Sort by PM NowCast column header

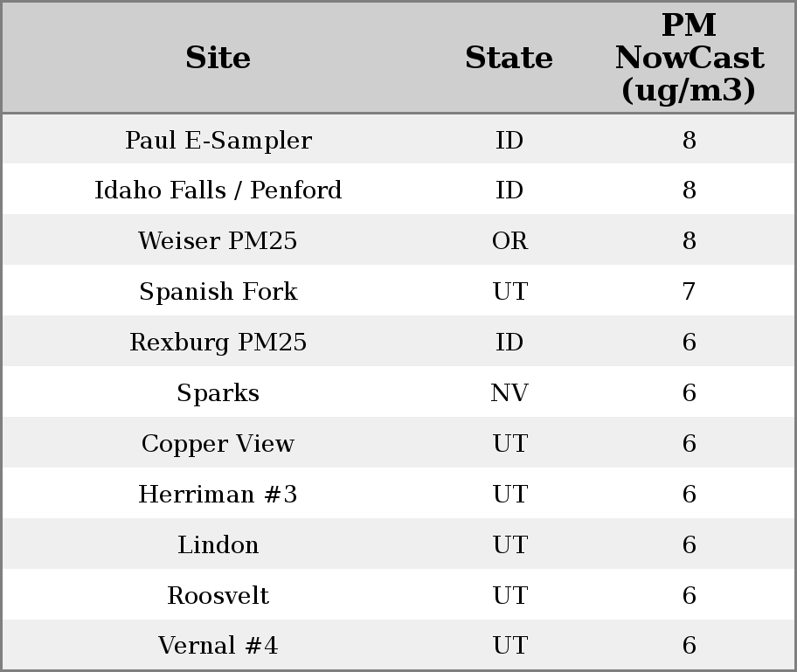tap(689, 59)
